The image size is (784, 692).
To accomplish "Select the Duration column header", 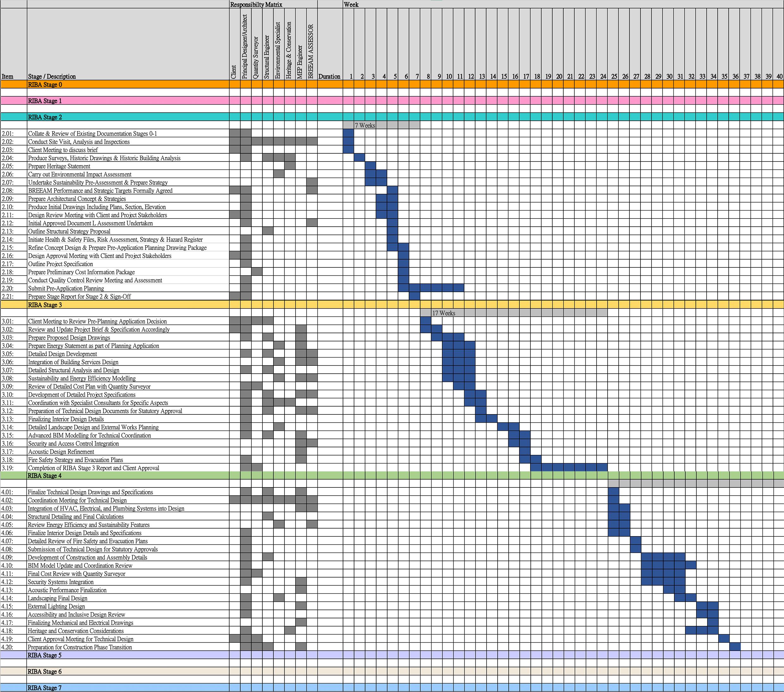I will click(329, 76).
